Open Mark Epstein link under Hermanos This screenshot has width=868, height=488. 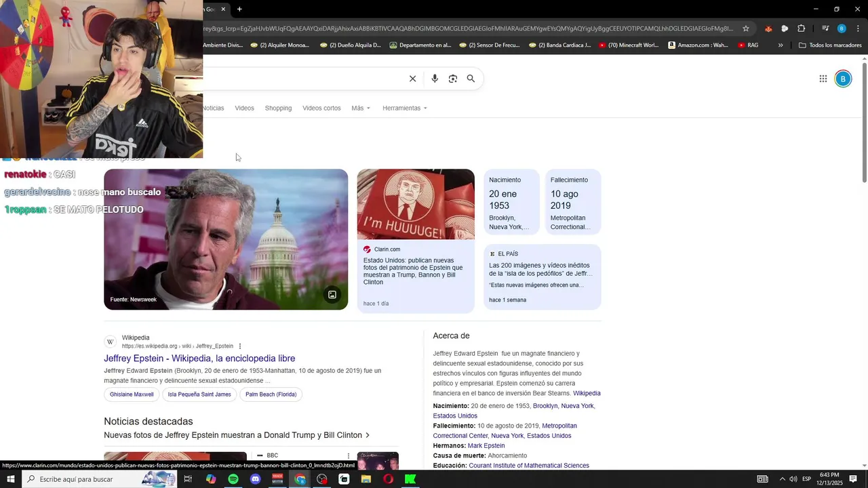486,446
